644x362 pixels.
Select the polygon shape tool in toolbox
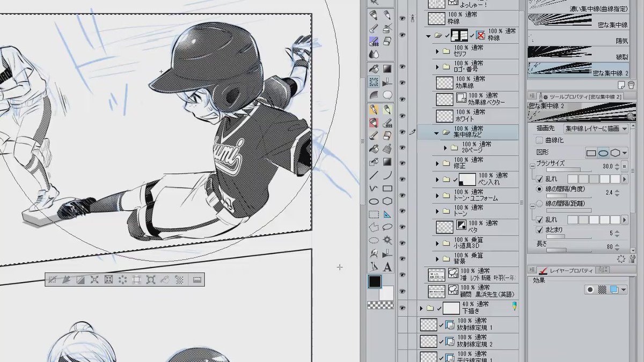click(x=387, y=201)
